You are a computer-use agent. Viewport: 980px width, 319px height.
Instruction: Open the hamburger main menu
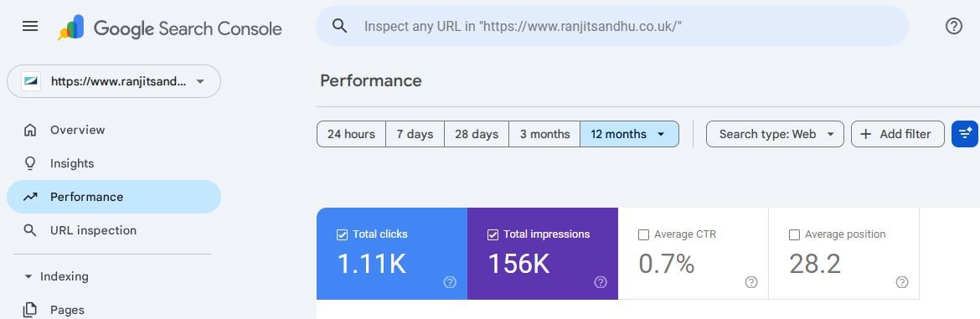30,26
